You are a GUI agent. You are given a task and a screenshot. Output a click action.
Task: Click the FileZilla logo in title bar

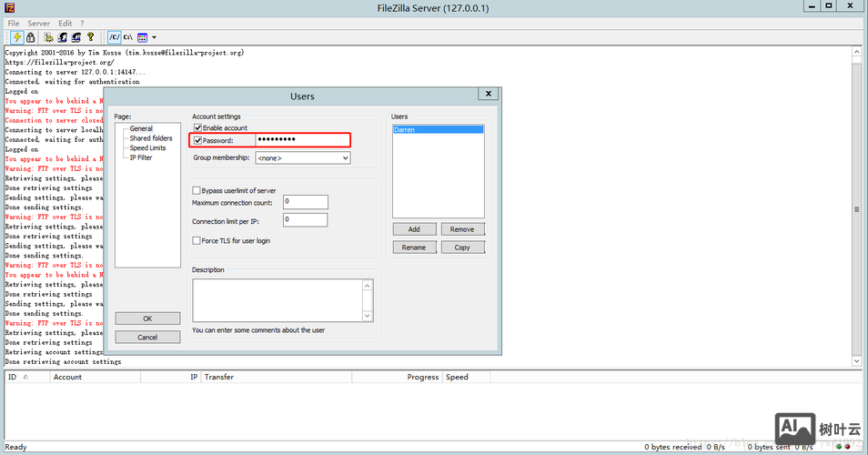7,7
